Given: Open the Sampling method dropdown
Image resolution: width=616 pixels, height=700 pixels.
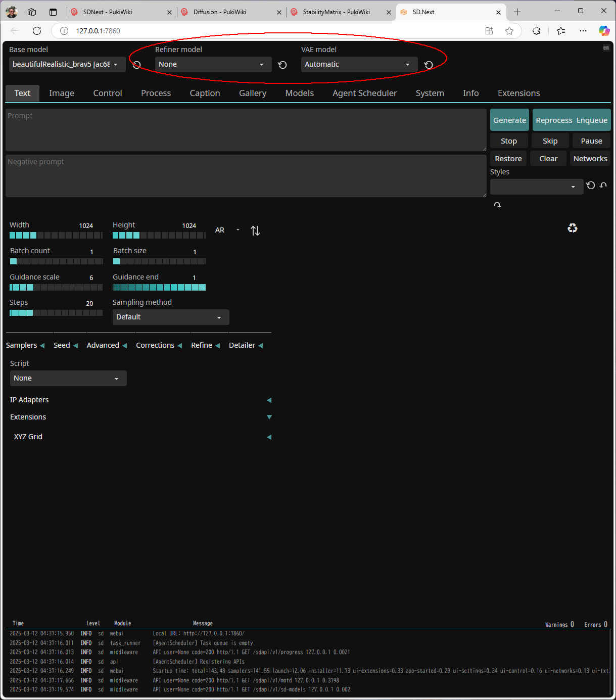Looking at the screenshot, I should coord(170,317).
